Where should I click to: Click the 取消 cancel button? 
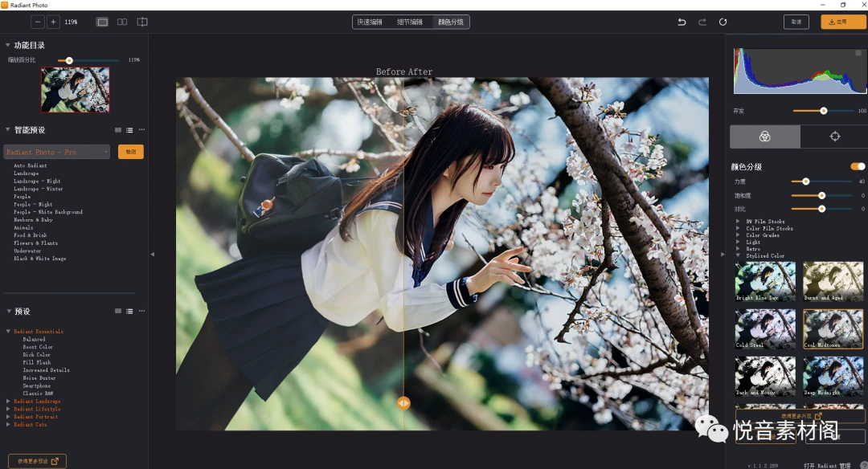click(x=796, y=22)
